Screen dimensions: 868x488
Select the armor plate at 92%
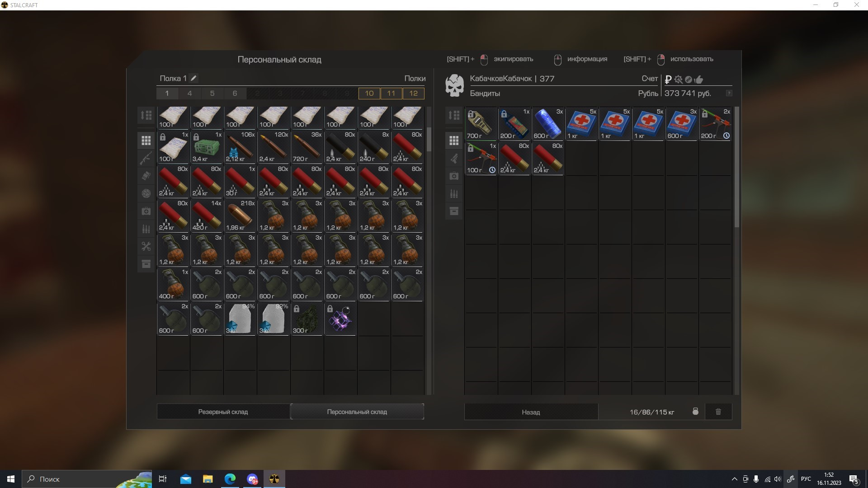(x=274, y=319)
